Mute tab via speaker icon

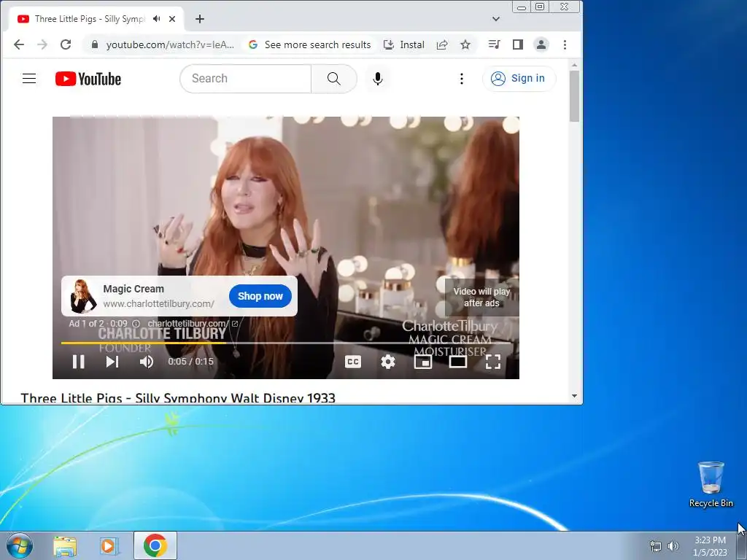tap(156, 19)
